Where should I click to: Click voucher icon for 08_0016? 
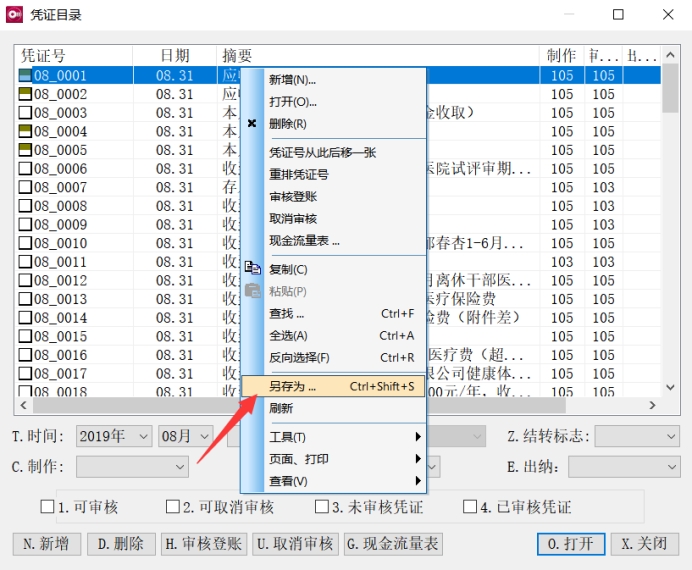coord(26,355)
